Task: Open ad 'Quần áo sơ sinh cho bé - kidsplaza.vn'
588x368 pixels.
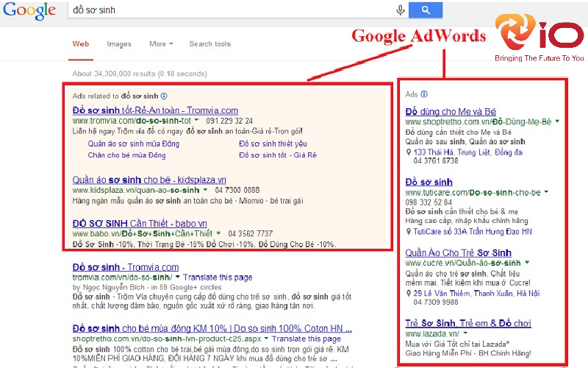Action: 149,180
